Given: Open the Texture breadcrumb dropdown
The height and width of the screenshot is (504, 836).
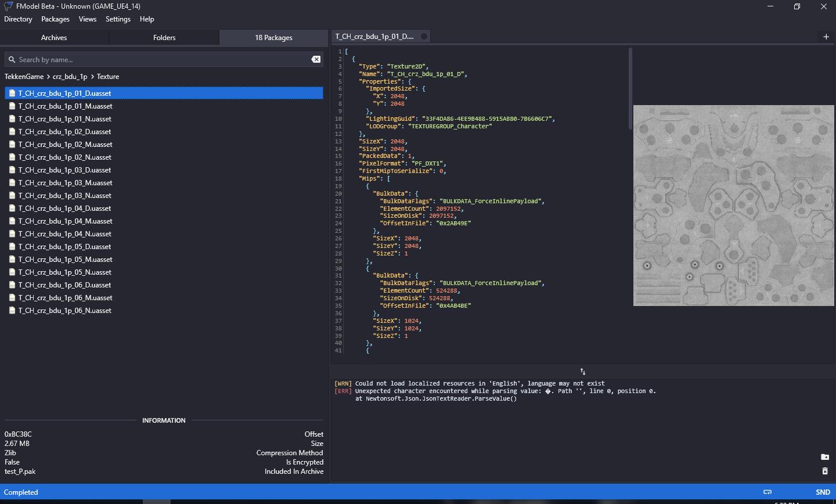Looking at the screenshot, I should (108, 76).
